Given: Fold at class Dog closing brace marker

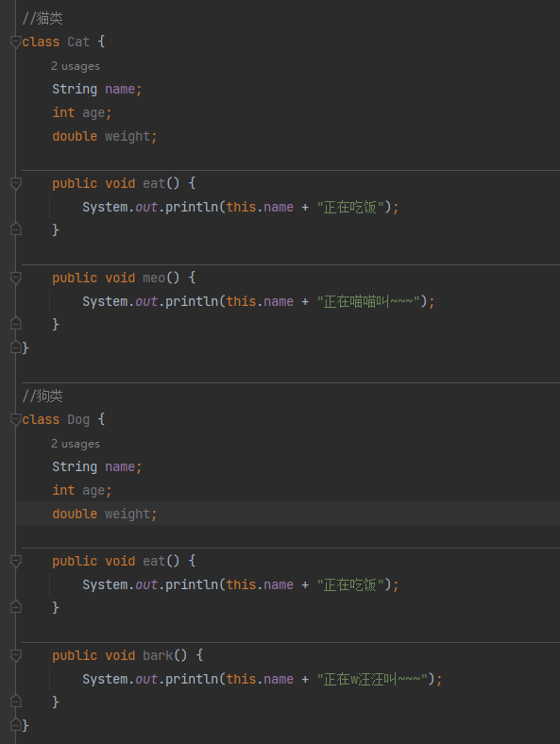Looking at the screenshot, I should coord(16,725).
